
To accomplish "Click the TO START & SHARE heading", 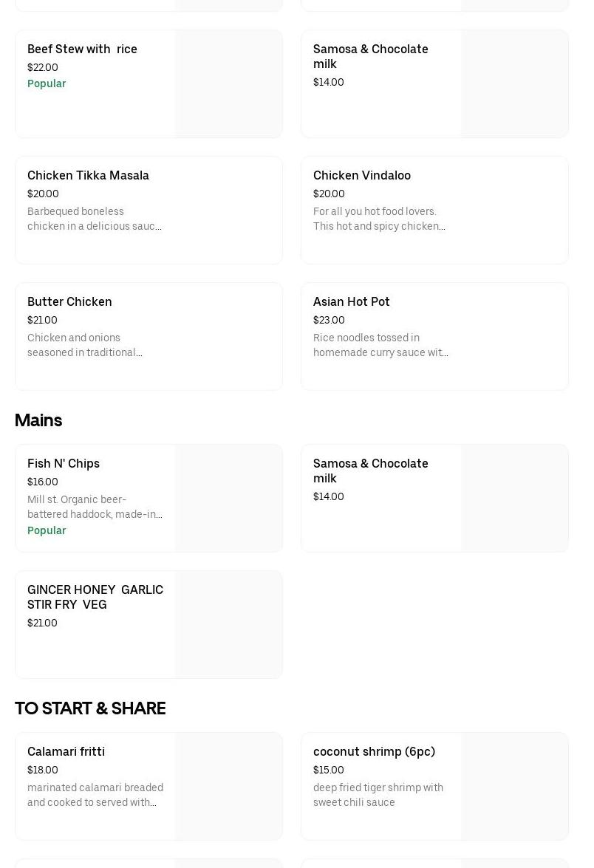I will [x=90, y=708].
